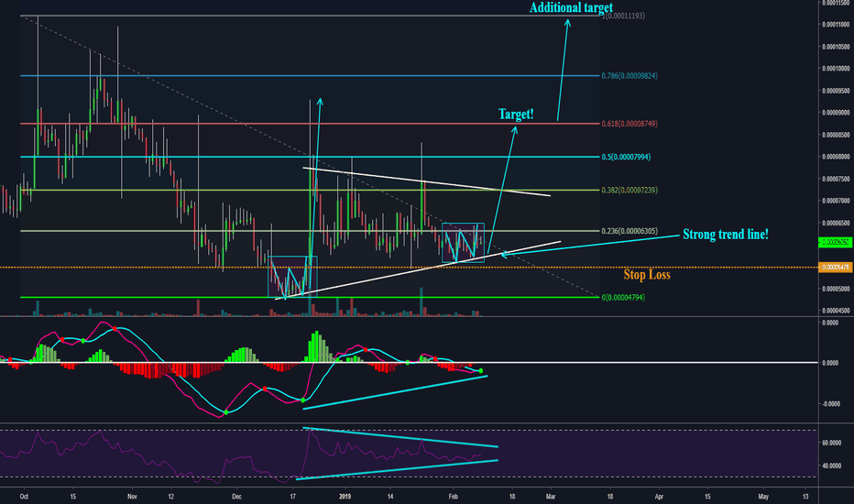This screenshot has width=854, height=504.
Task: Click 0.00009000 on the price axis
Action: 836,113
